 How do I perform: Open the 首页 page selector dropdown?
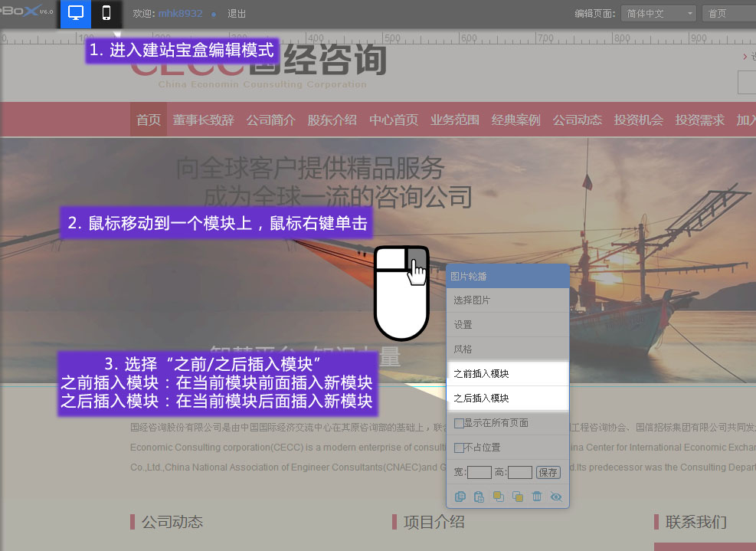point(728,14)
